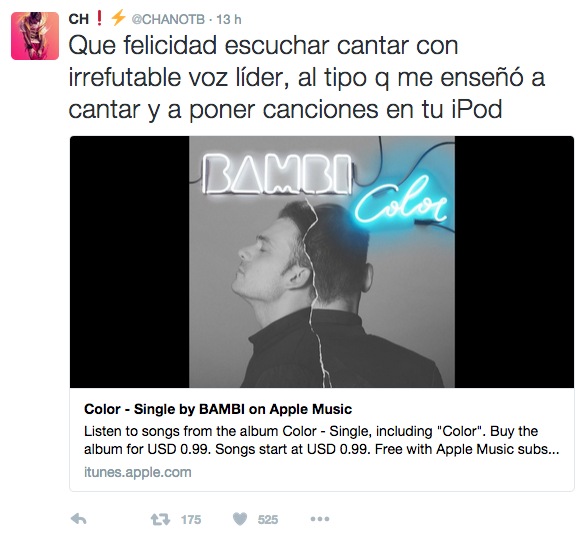Open the Color - Single by BAMBI title
Image resolution: width=586 pixels, height=536 pixels.
(x=218, y=409)
